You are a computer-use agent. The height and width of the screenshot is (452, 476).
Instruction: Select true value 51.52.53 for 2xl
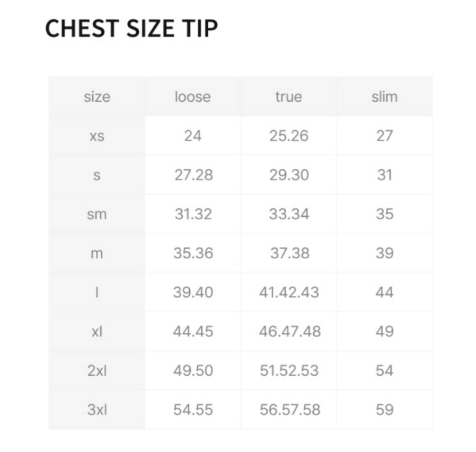[289, 371]
